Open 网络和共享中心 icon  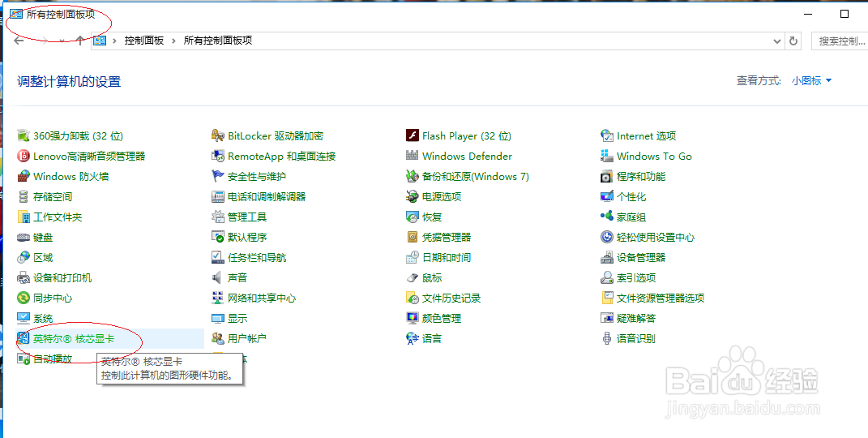217,298
